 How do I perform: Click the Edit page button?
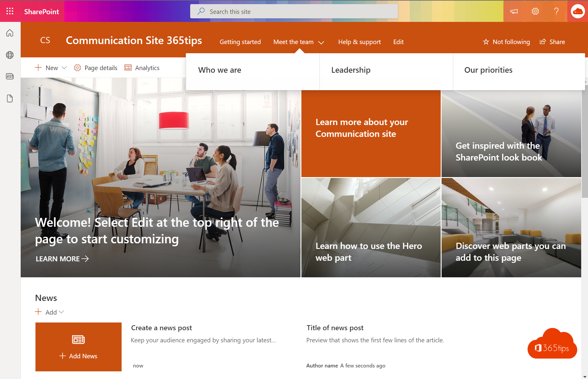(398, 42)
